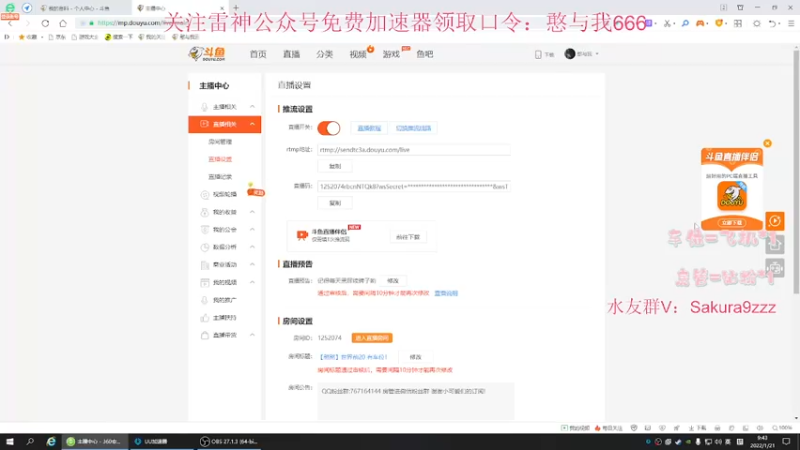The image size is (800, 450).
Task: Expand the 数据分析 sidebar section chevron
Action: [252, 247]
